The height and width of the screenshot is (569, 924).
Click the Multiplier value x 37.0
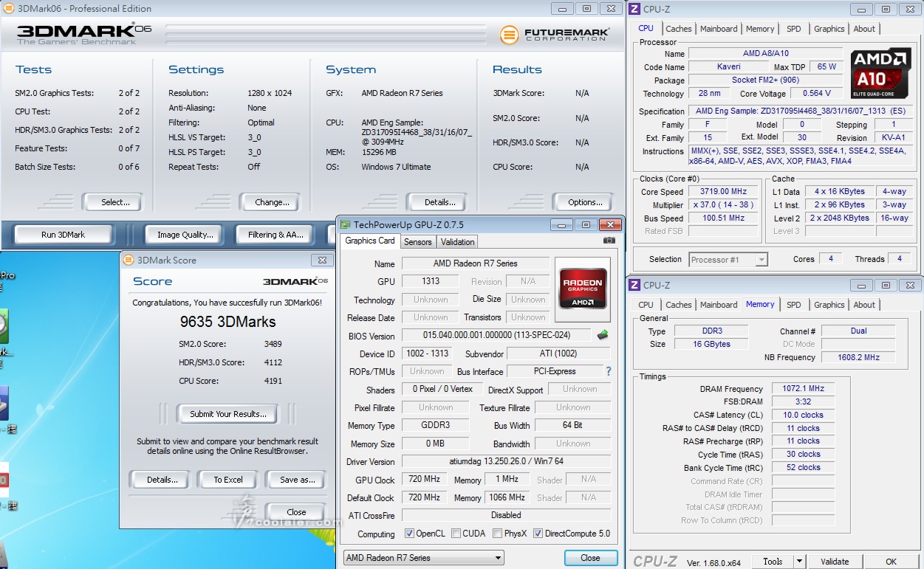723,204
